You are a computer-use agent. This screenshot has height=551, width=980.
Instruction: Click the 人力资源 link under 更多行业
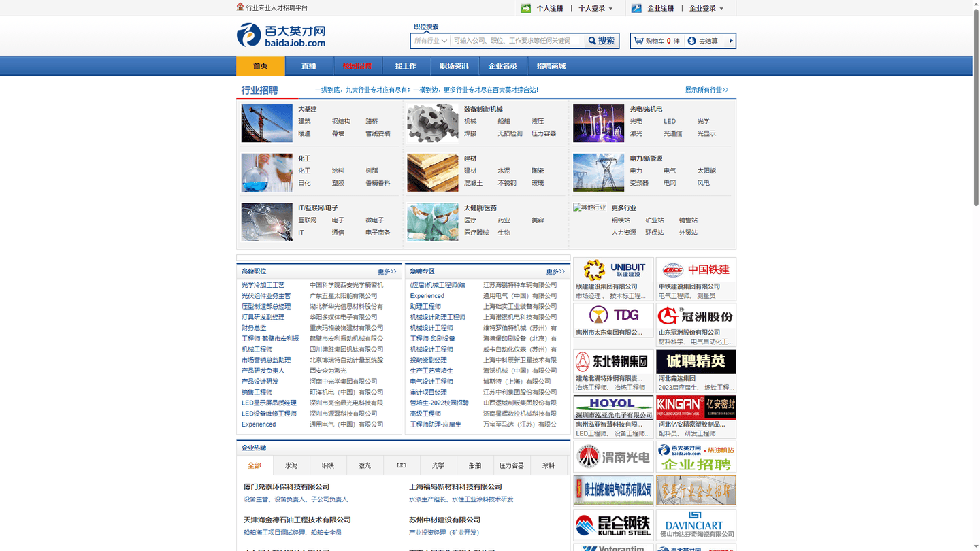click(x=624, y=233)
